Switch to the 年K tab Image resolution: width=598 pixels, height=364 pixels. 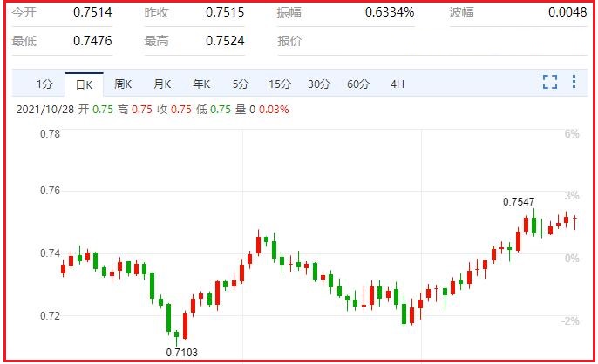pos(201,84)
